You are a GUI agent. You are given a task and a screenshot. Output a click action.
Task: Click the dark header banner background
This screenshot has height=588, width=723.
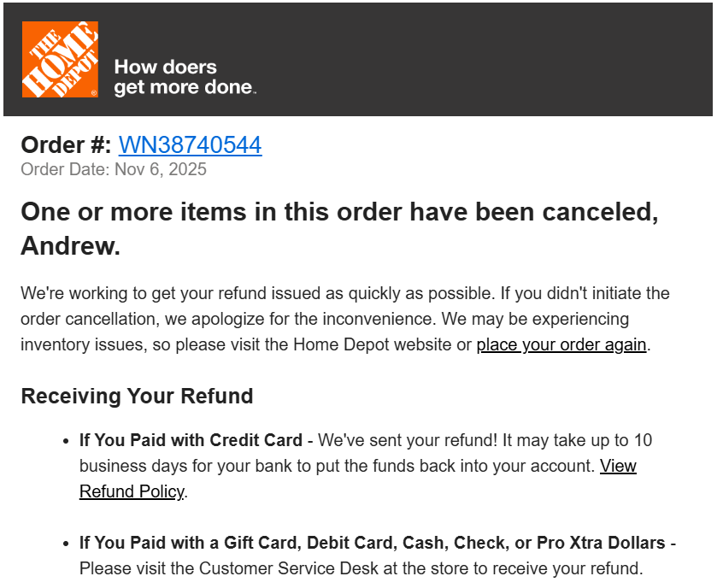pyautogui.click(x=479, y=60)
